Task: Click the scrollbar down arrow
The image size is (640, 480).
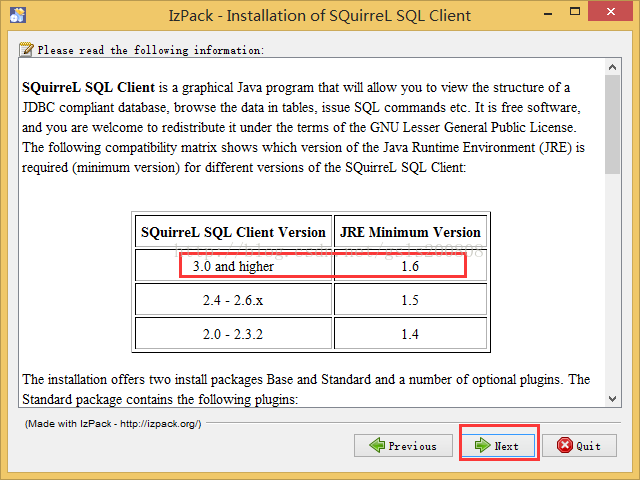Action: click(x=612, y=398)
